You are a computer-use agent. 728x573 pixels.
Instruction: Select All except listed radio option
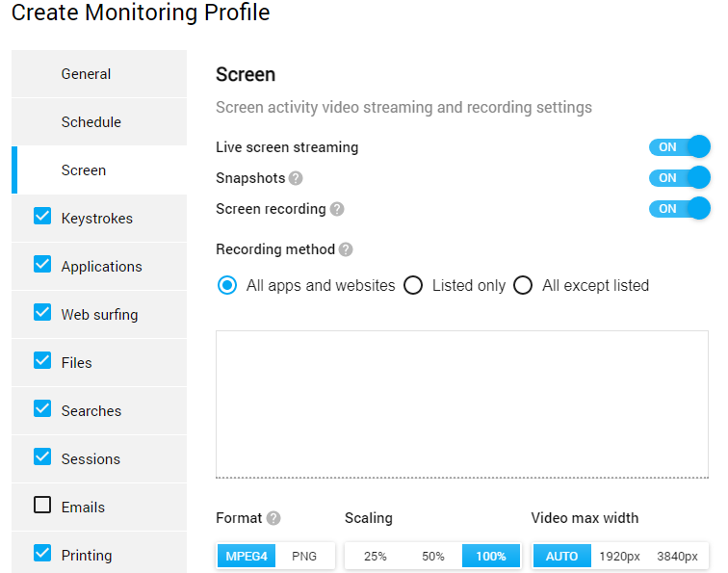point(523,285)
